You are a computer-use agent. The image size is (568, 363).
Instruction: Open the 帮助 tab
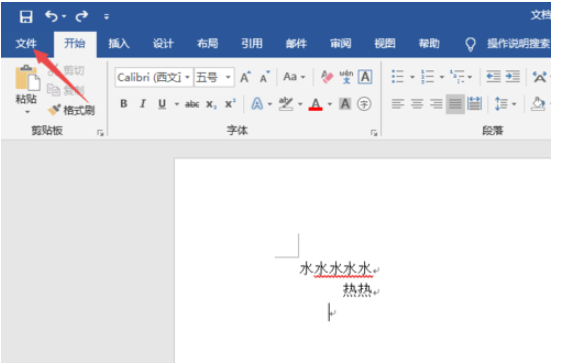[x=429, y=44]
